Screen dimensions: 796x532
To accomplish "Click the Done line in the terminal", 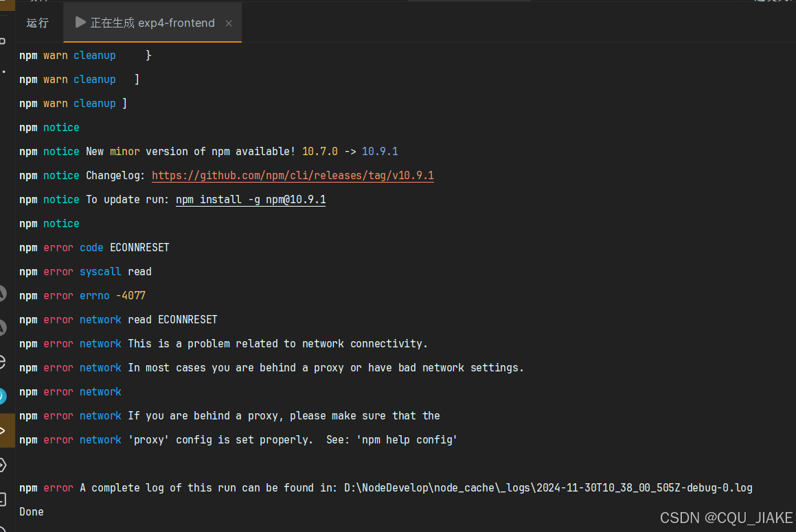I will pos(31,511).
